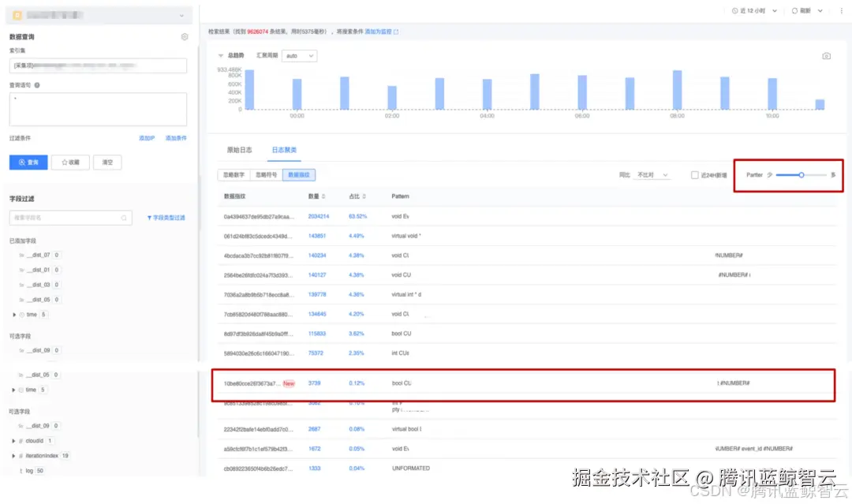Click the blue 查询 search button
The height and width of the screenshot is (504, 852).
[x=28, y=162]
